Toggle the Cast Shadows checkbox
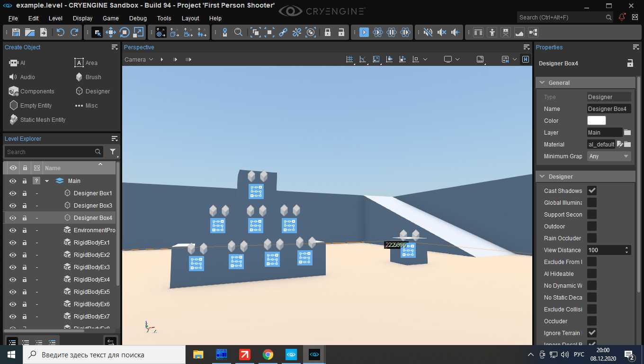Viewport: 644px width, 364px height. coord(592,191)
